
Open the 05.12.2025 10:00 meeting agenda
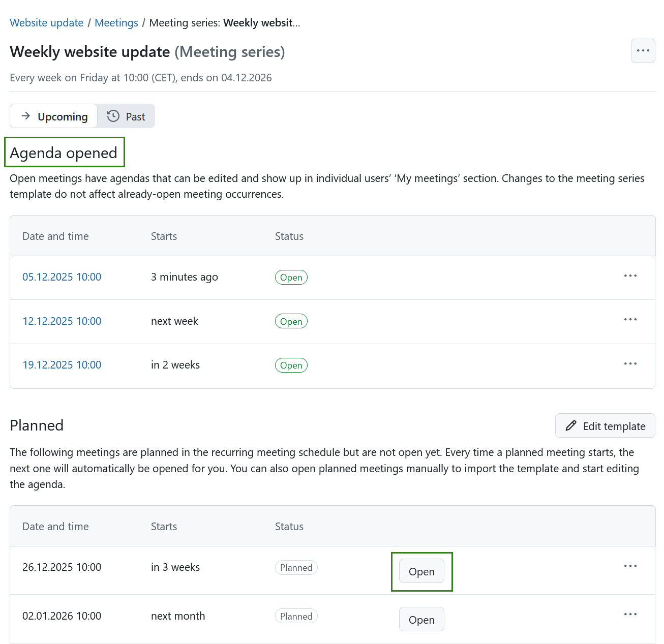[x=62, y=277]
